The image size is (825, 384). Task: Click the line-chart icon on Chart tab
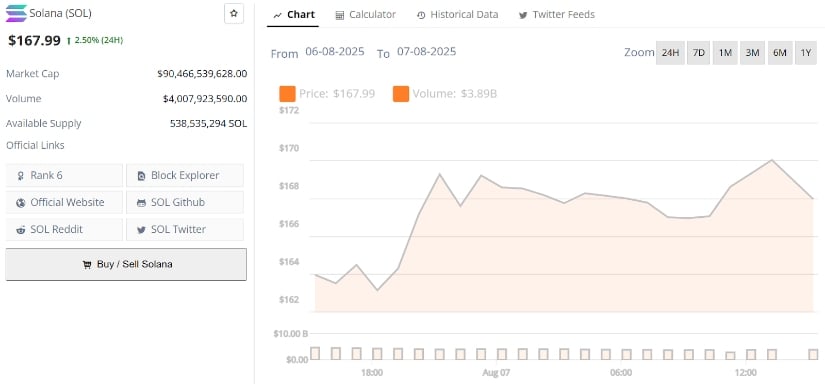tap(278, 15)
